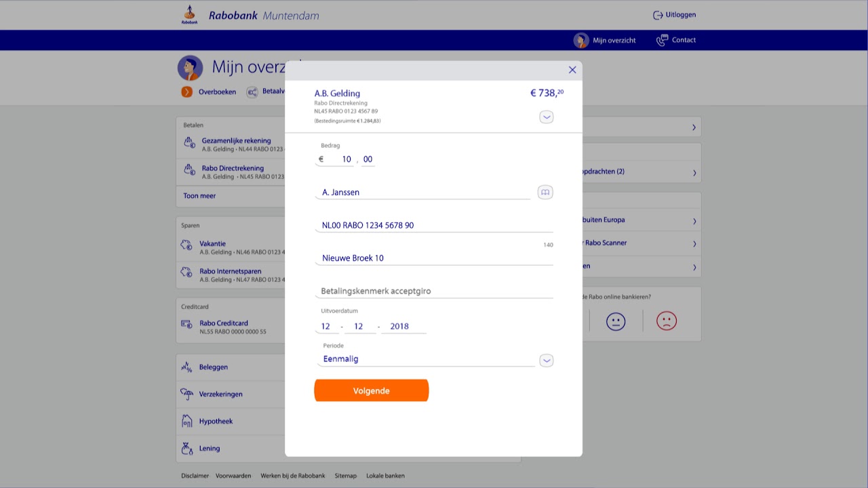Open the Disclaimer footer link
The image size is (868, 488).
pos(195,476)
